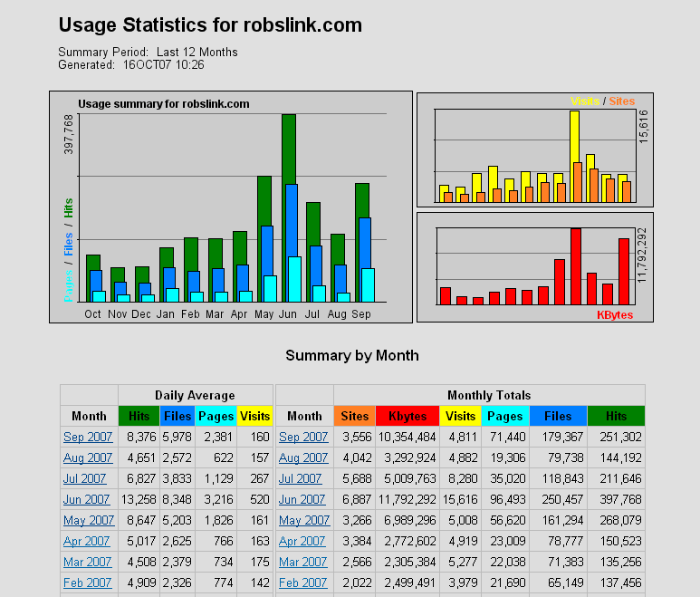
Task: Open May 2007 link in Daily Average table
Action: point(89,520)
